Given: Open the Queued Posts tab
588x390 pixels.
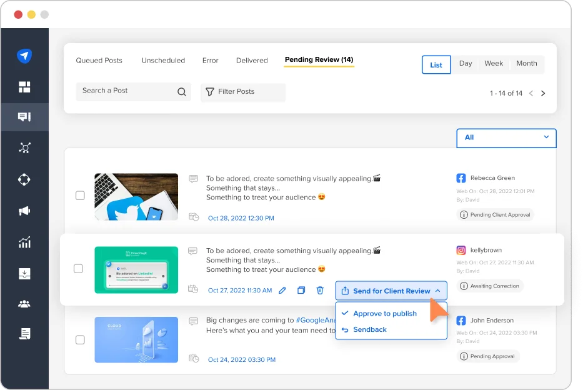Looking at the screenshot, I should [x=99, y=60].
